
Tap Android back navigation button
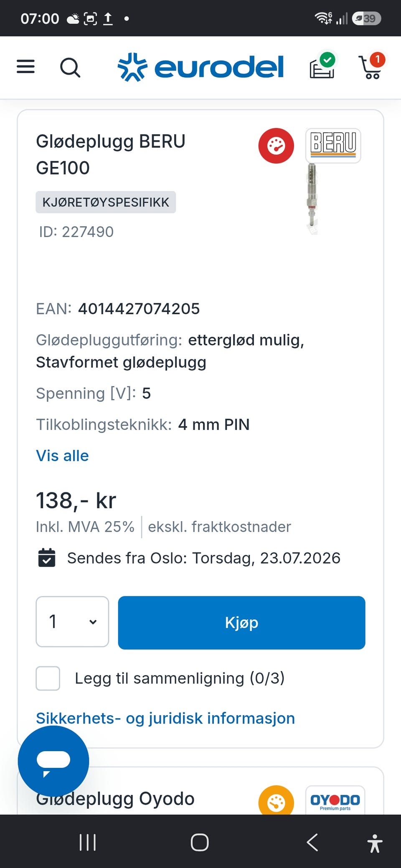[x=312, y=842]
